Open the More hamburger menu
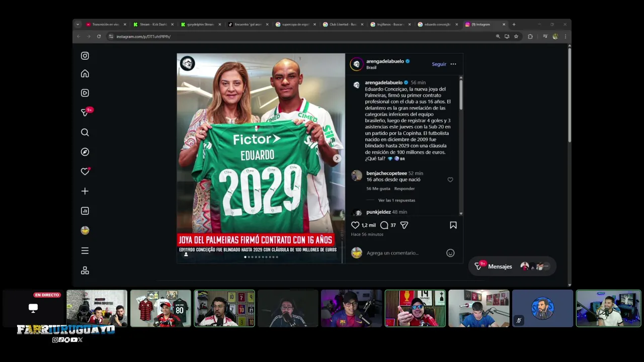 (85, 250)
